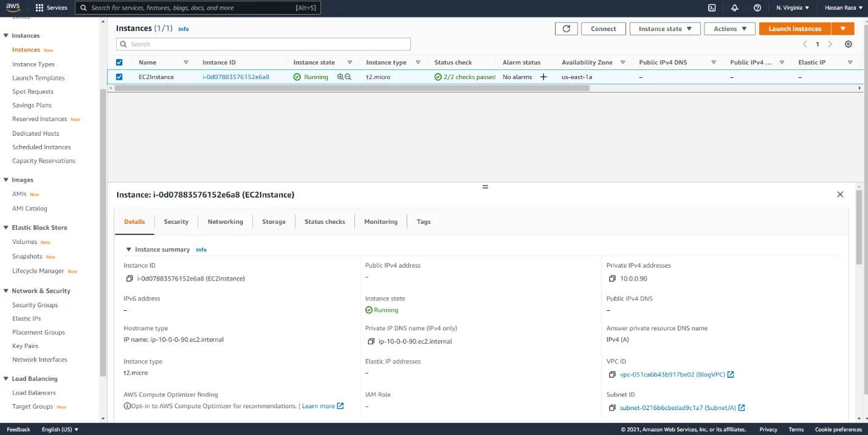Collapse the Instance summary section
Screen dimensions: 868x435
(129, 249)
